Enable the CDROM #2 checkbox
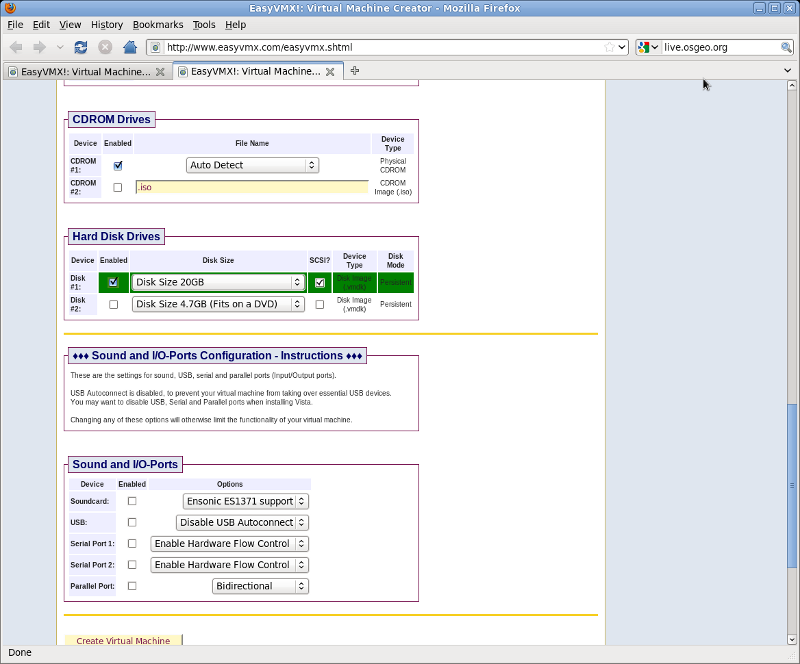Viewport: 800px width, 664px height. point(118,187)
